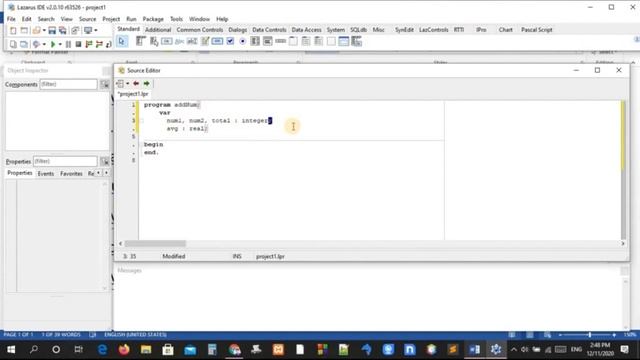
Task: Click the Step Over debugger icon
Action: 99,44
